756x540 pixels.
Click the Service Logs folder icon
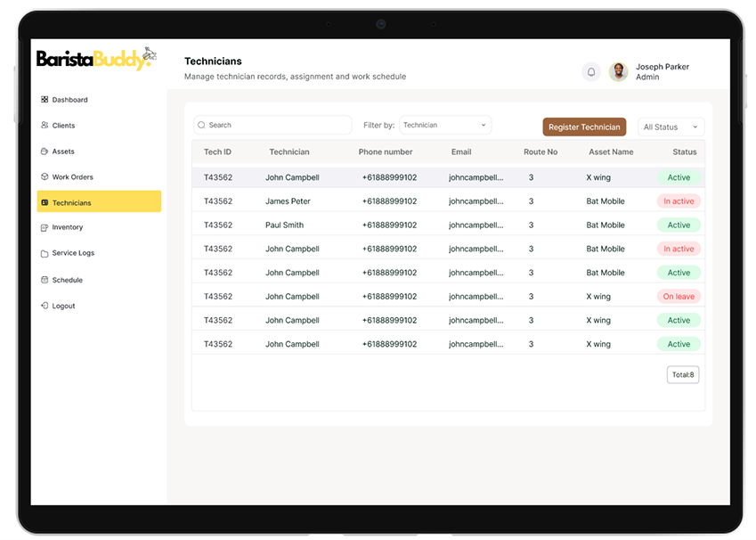45,253
